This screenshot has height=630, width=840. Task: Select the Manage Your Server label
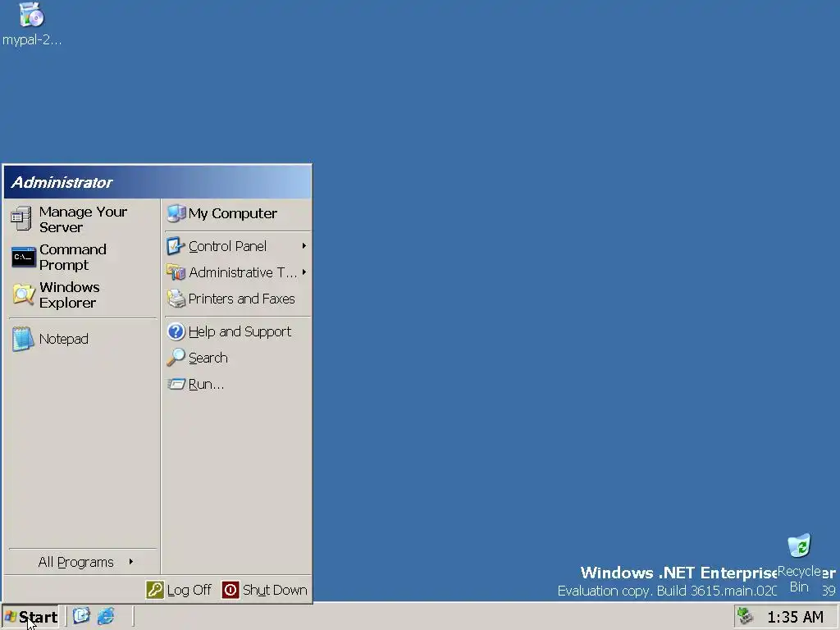pyautogui.click(x=83, y=219)
